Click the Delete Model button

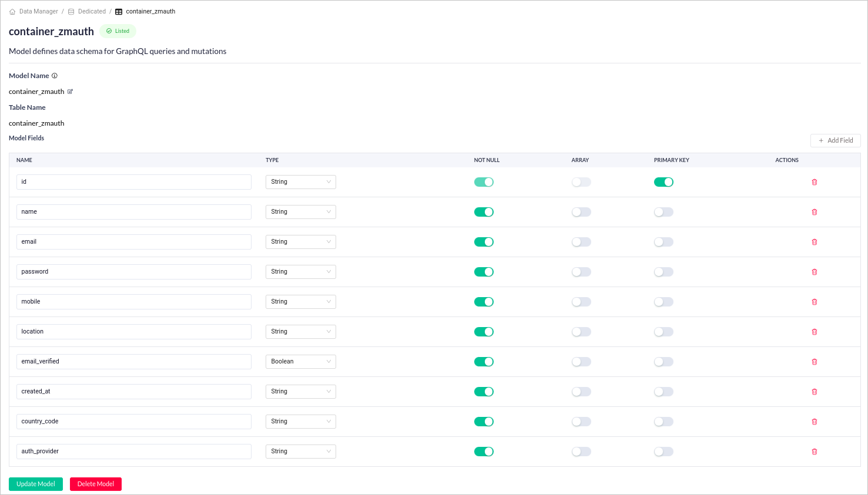click(95, 484)
